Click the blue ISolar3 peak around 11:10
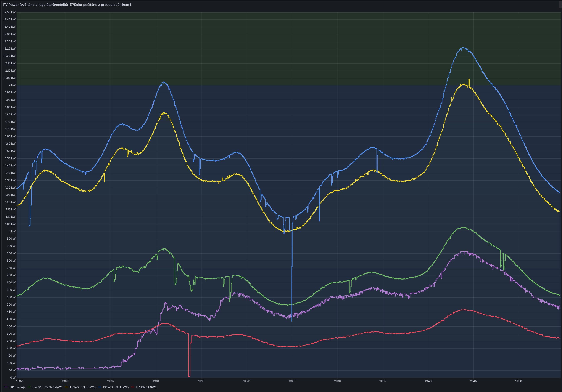562x392 pixels. pyautogui.click(x=164, y=82)
